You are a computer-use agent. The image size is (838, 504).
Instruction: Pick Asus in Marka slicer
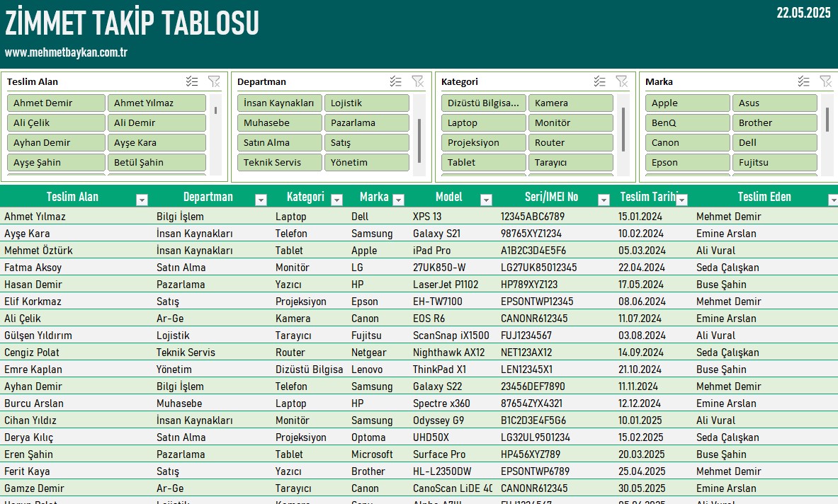point(775,103)
